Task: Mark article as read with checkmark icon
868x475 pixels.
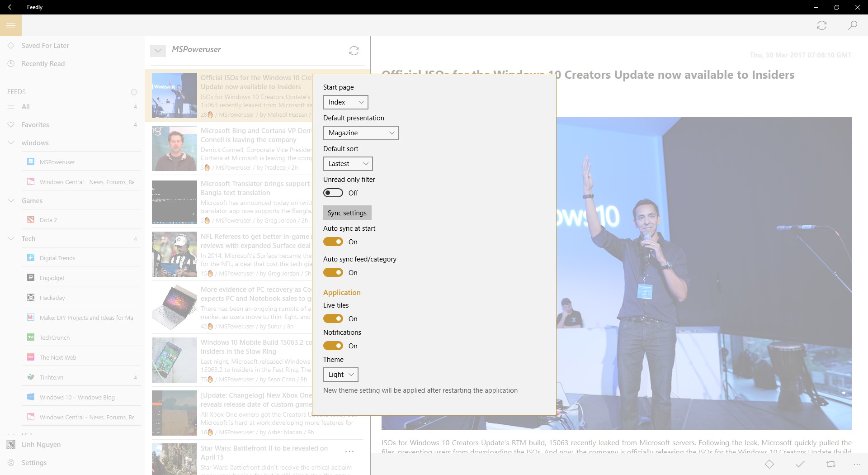Action: (x=800, y=464)
